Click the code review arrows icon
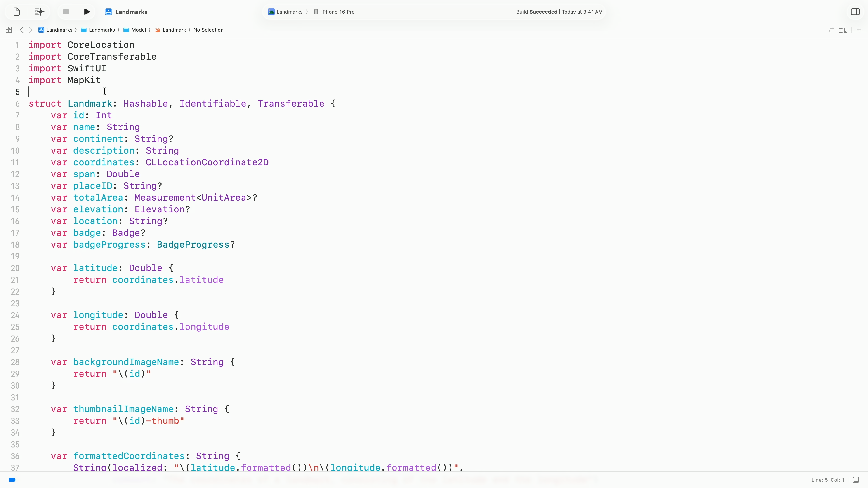 (x=831, y=30)
